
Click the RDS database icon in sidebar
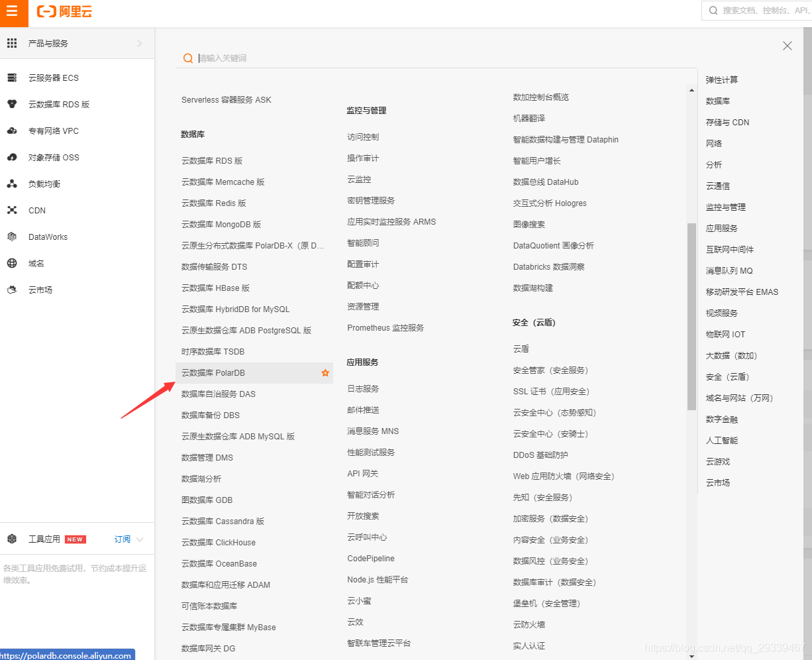click(x=12, y=104)
